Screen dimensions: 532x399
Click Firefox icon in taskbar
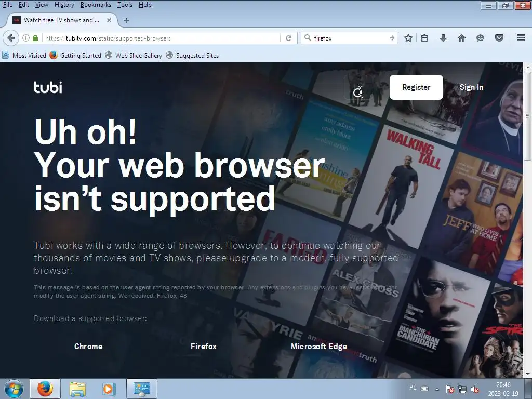tap(45, 389)
